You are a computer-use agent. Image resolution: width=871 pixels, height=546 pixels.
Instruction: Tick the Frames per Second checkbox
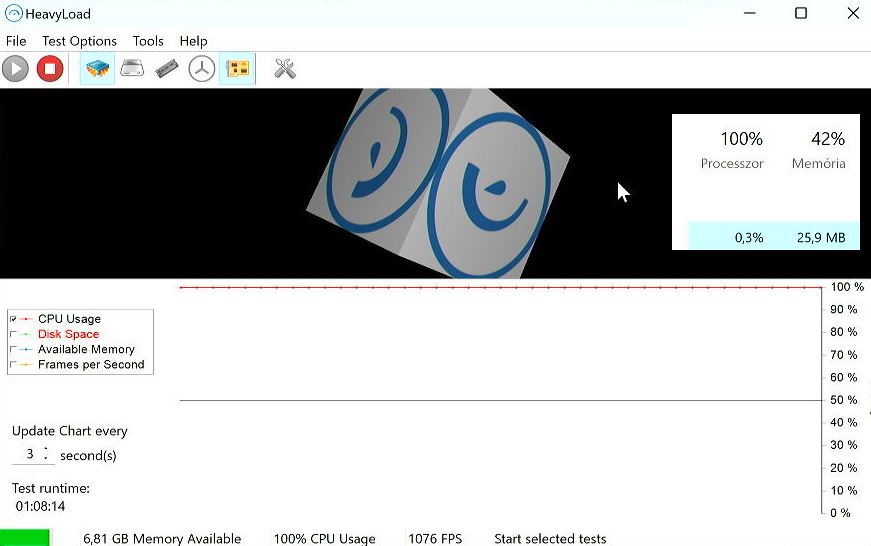13,365
